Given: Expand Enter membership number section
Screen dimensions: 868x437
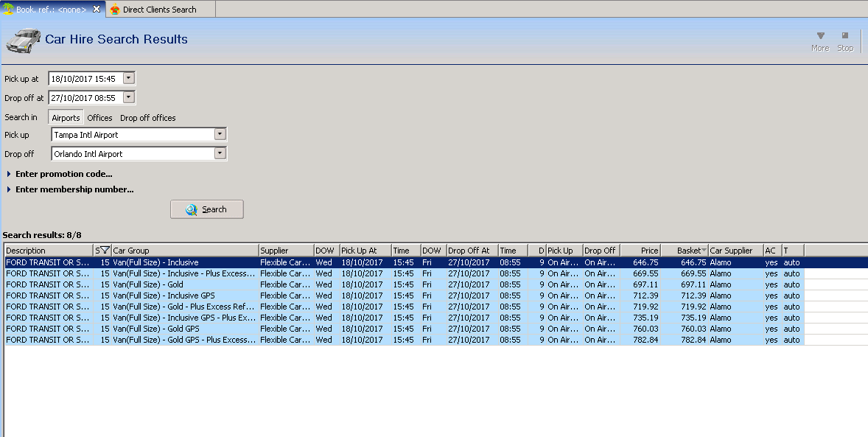Looking at the screenshot, I should (70, 189).
